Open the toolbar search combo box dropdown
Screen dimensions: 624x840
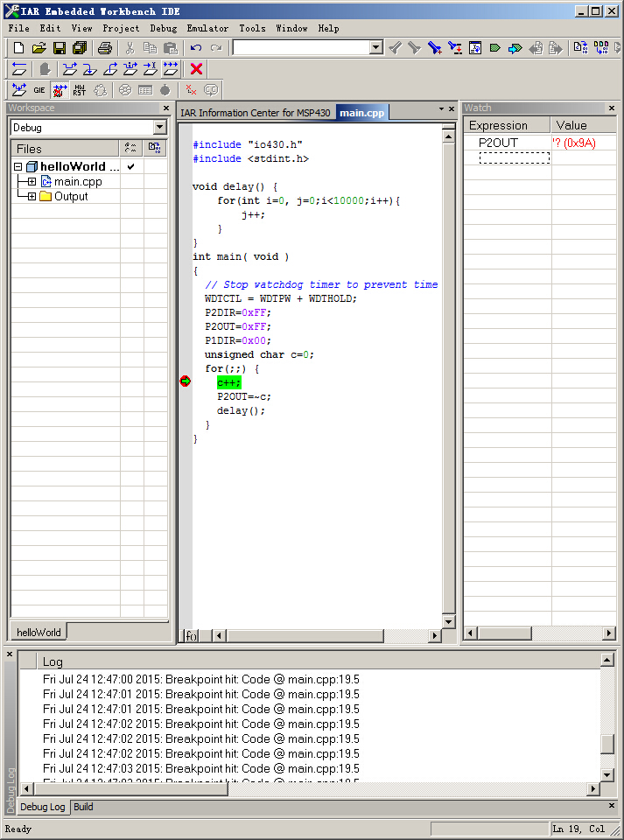click(x=376, y=47)
